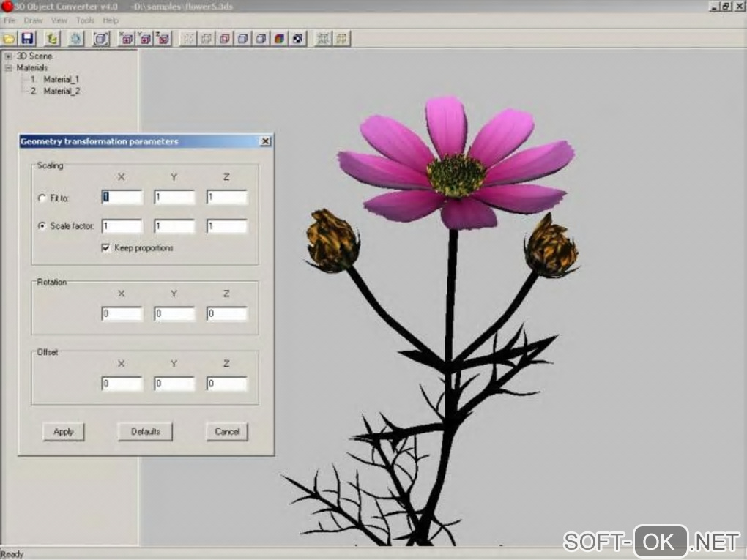
Task: Select the colored textured cube icon
Action: 280,39
